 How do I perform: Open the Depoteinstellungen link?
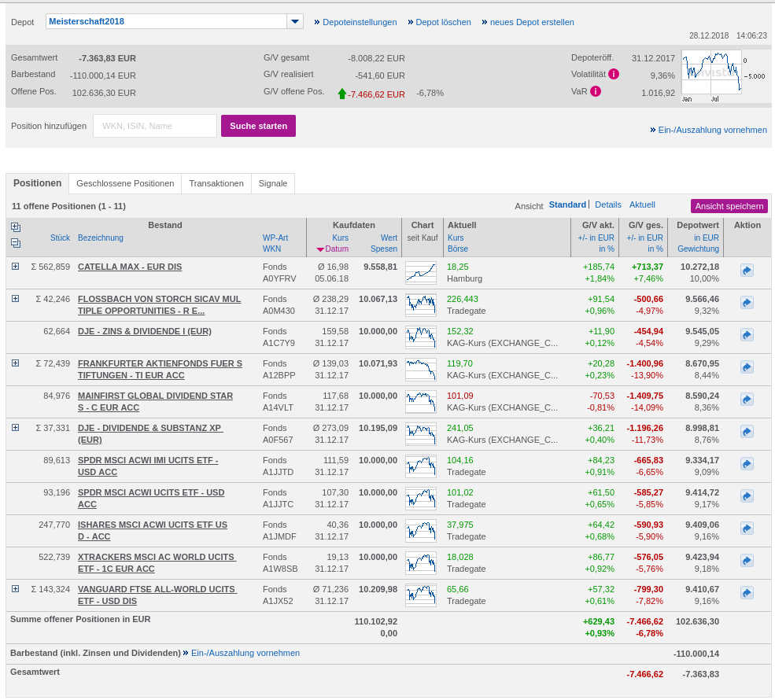360,22
